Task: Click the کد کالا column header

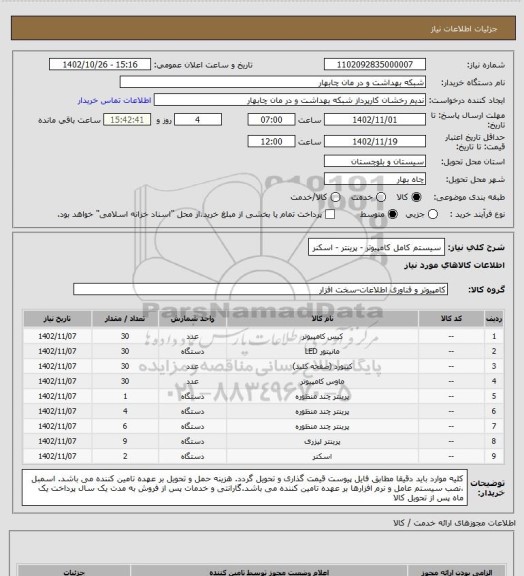Action: point(451,319)
